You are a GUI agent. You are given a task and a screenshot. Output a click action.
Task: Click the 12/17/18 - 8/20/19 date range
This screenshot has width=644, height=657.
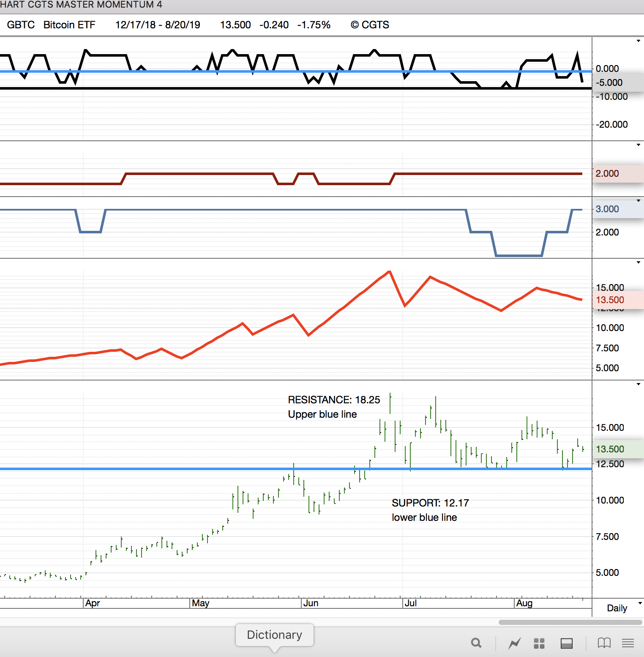coord(158,25)
